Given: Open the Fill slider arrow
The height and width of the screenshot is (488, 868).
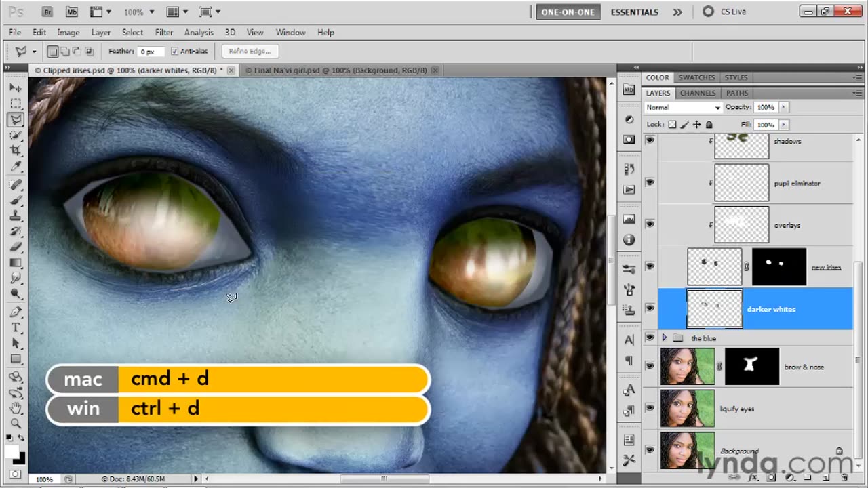Looking at the screenshot, I should pos(783,125).
